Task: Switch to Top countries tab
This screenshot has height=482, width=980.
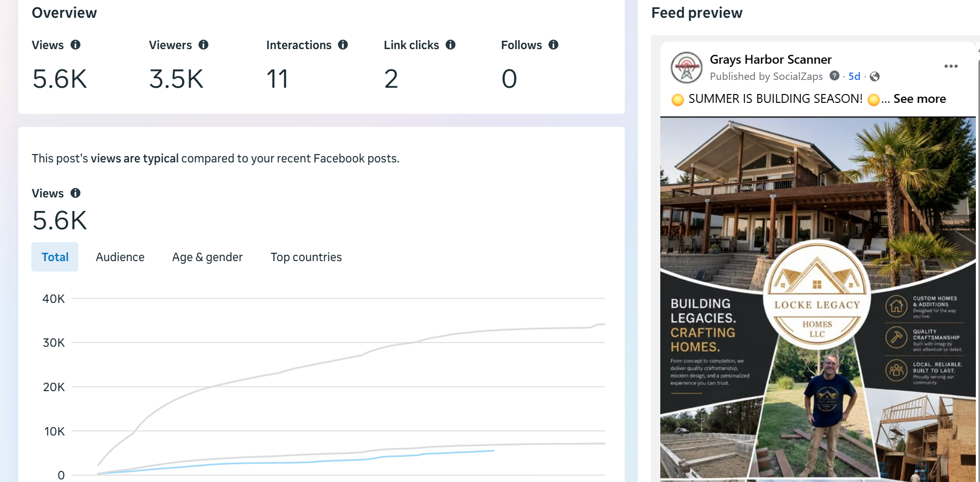Action: tap(306, 257)
